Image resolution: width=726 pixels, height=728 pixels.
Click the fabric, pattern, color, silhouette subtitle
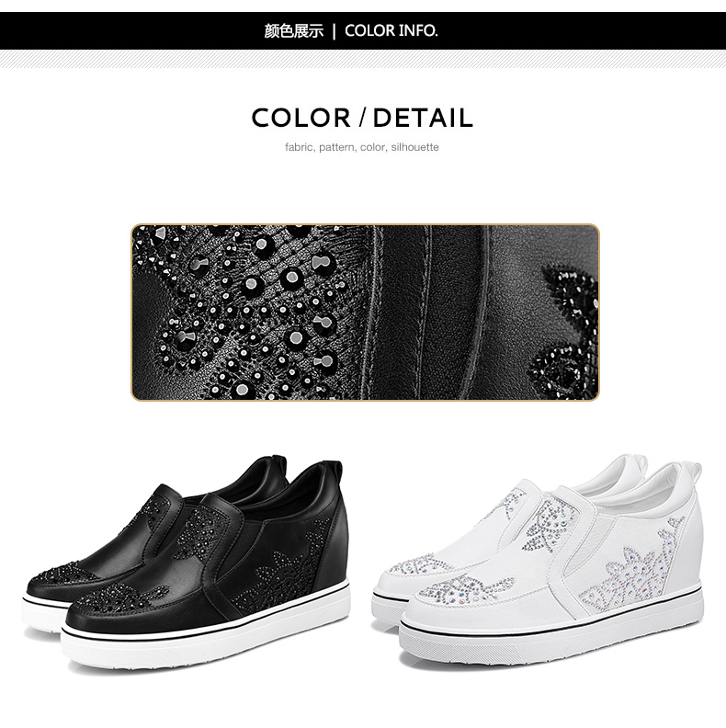(x=362, y=147)
